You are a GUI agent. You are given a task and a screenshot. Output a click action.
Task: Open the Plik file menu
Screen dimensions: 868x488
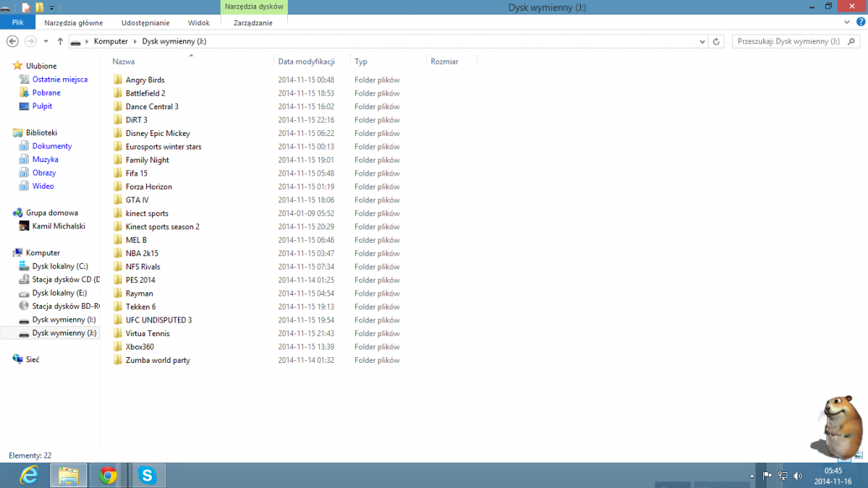17,22
